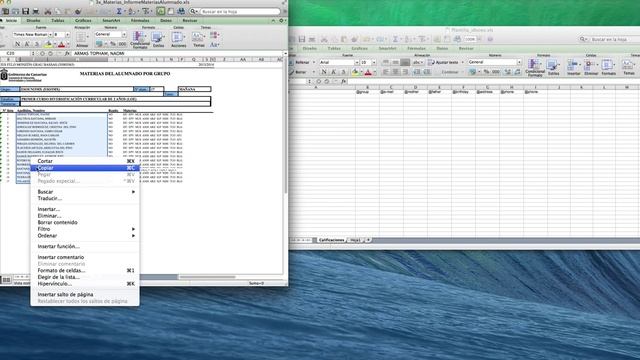
Task: Click the Sort icon in the left window toolbar
Action: pos(132,11)
